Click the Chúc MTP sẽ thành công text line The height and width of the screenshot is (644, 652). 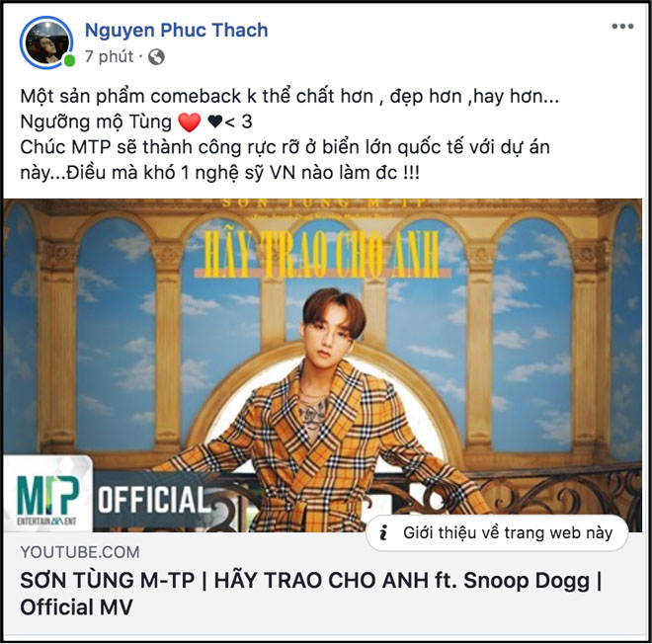coord(285,147)
